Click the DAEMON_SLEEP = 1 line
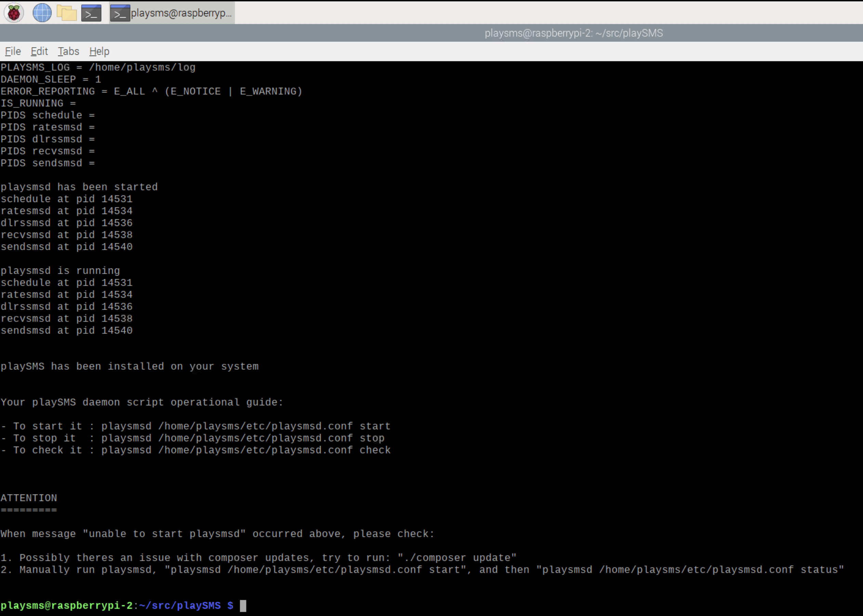The width and height of the screenshot is (863, 616). [51, 79]
